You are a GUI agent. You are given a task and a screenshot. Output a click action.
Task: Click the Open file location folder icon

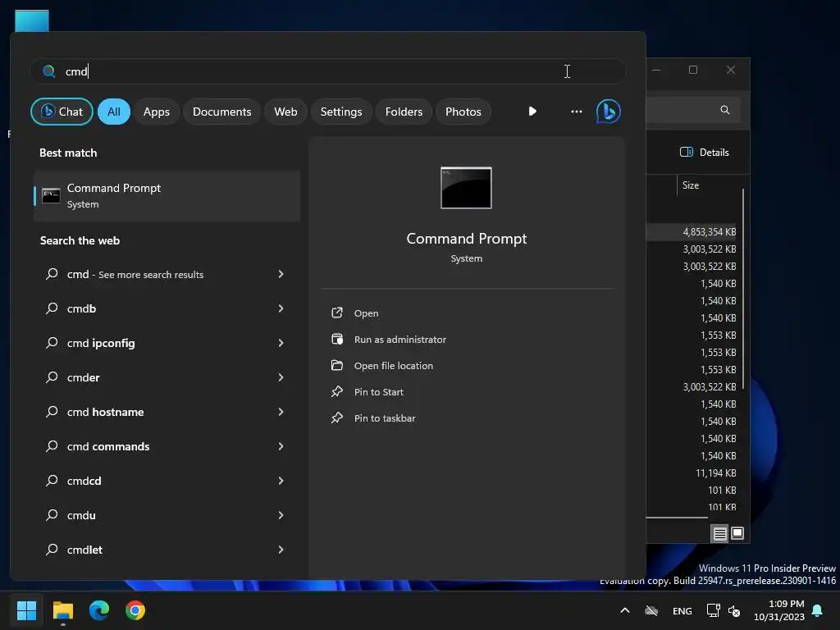pyautogui.click(x=337, y=365)
